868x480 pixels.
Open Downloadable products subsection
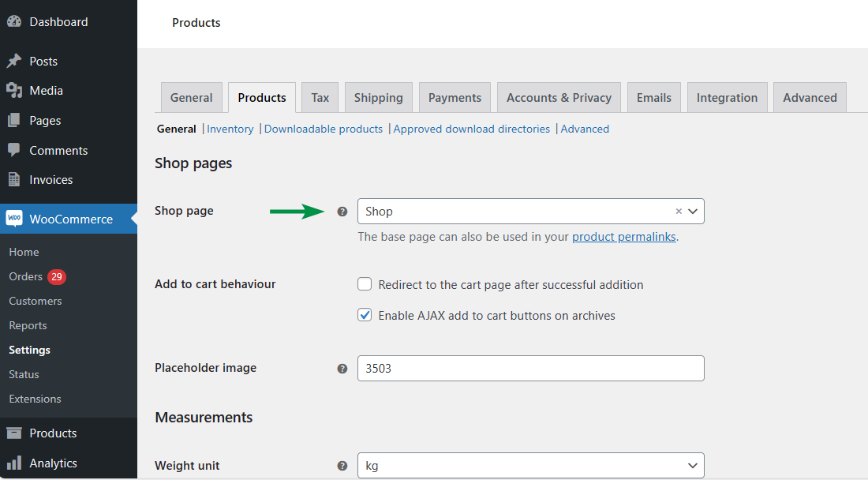pos(324,129)
